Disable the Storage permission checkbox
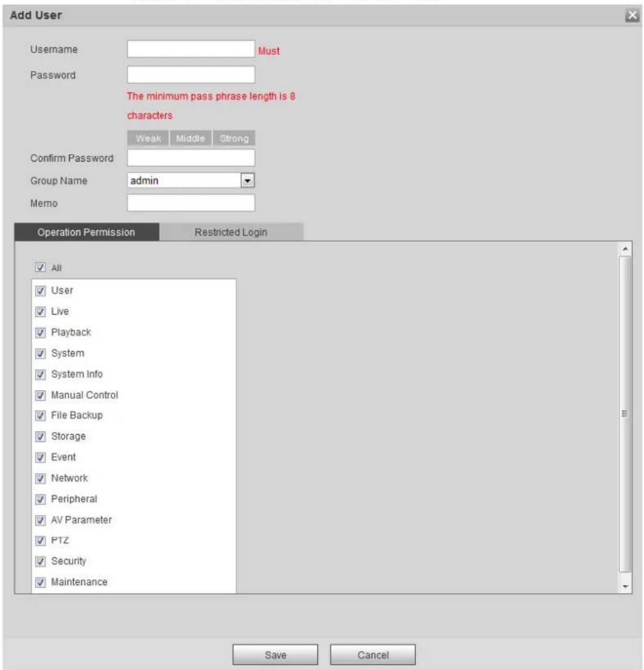644x670 pixels. 40,436
